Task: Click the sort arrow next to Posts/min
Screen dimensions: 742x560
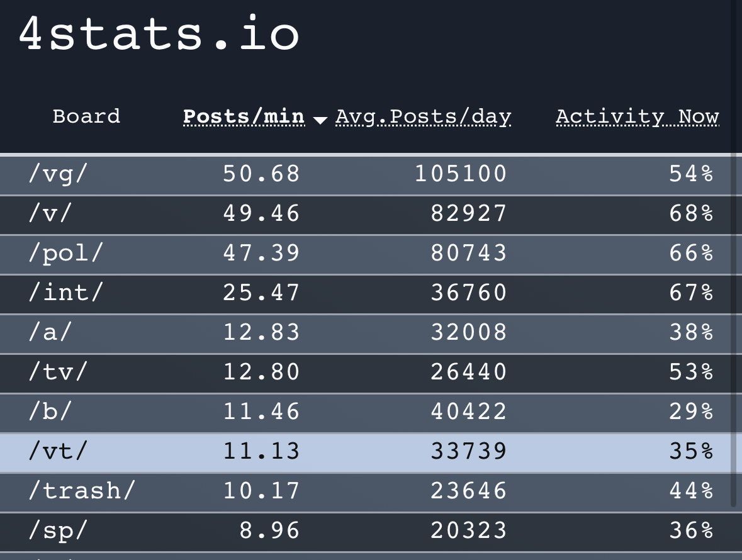Action: [320, 120]
